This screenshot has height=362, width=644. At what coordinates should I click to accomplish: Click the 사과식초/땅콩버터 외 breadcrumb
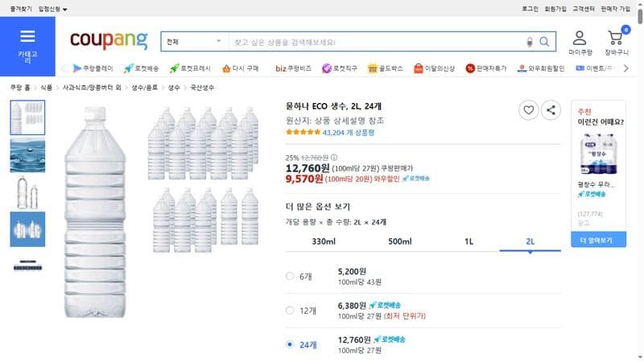point(92,88)
